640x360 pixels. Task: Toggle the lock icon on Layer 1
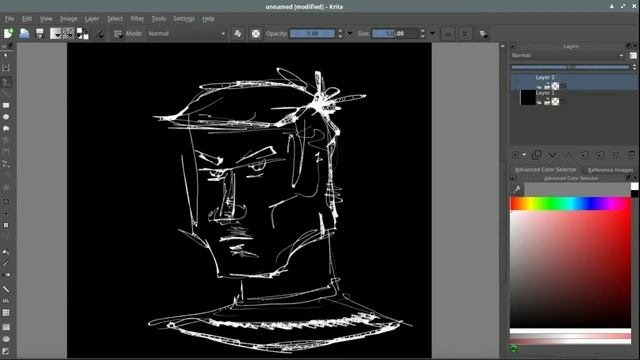[x=547, y=102]
